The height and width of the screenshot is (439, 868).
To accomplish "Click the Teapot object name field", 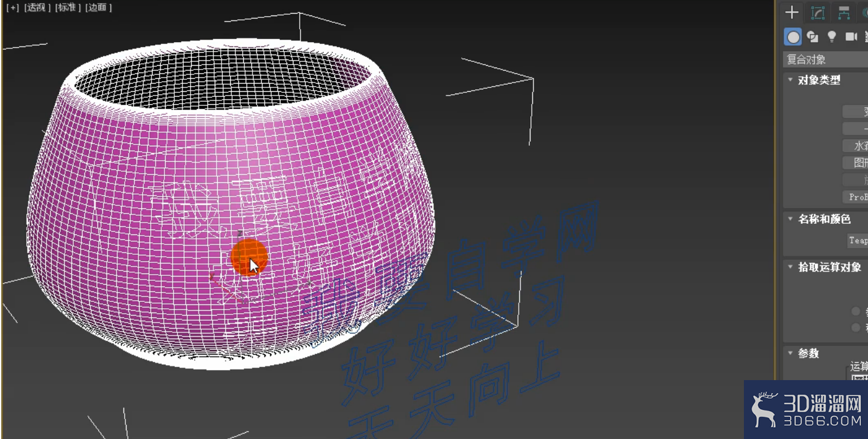I will 857,241.
